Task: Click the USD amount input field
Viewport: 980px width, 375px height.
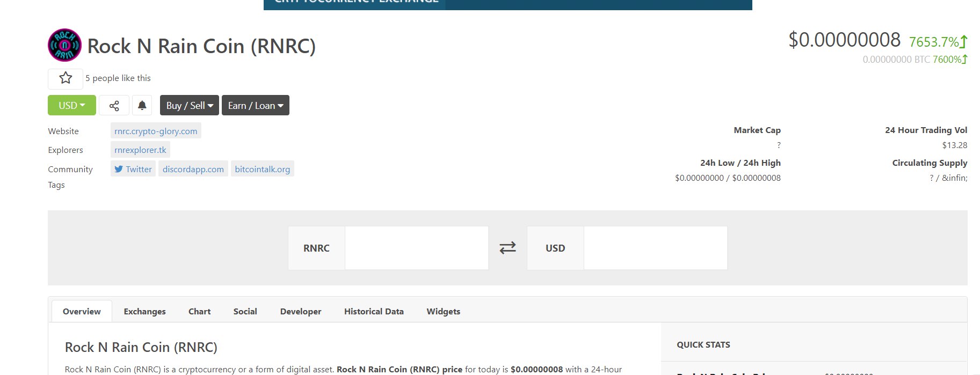Action: [x=656, y=248]
